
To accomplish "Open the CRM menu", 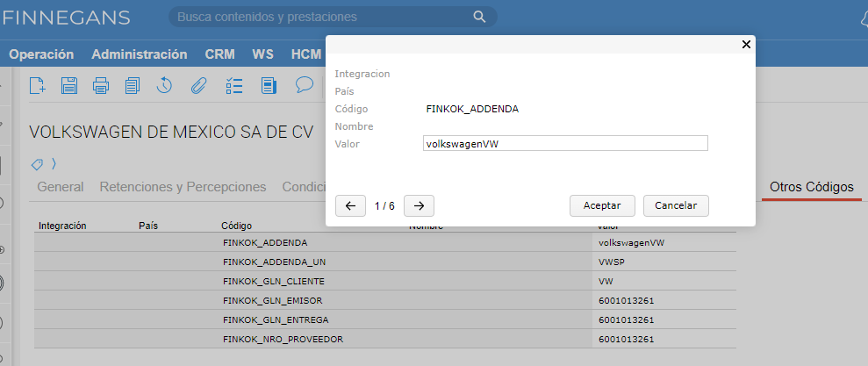I will 219,54.
